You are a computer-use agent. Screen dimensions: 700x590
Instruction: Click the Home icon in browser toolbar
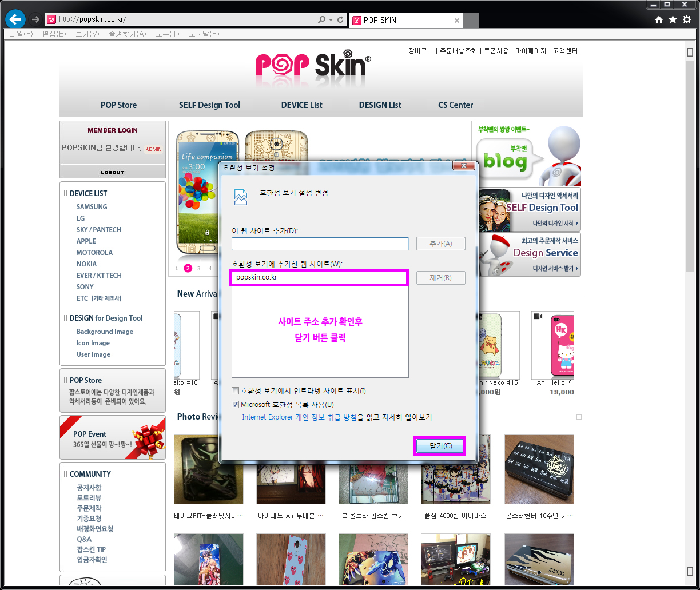click(659, 19)
